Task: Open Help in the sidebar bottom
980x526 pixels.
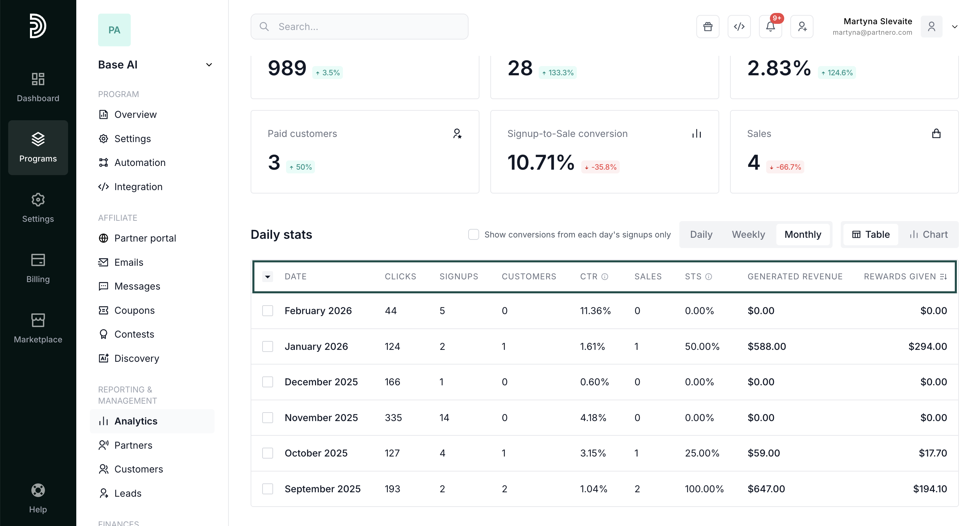Action: [38, 498]
